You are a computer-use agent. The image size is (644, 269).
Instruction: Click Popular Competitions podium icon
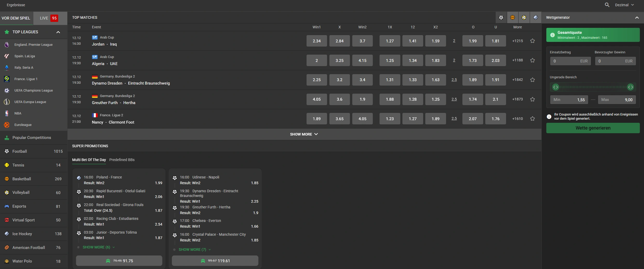pos(7,138)
